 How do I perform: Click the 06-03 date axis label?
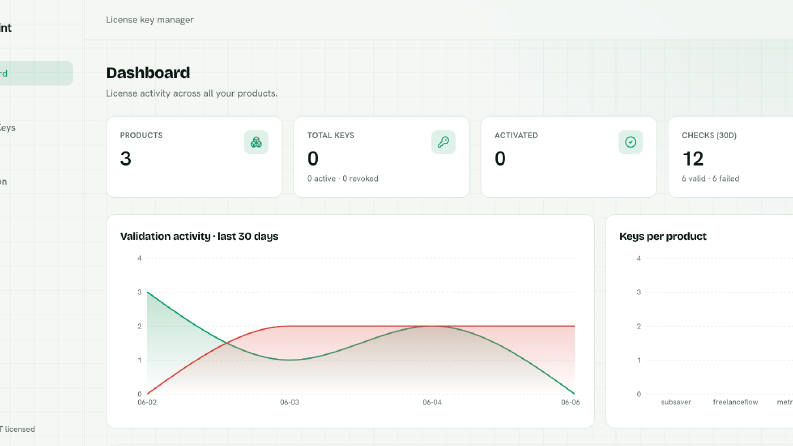coord(290,403)
